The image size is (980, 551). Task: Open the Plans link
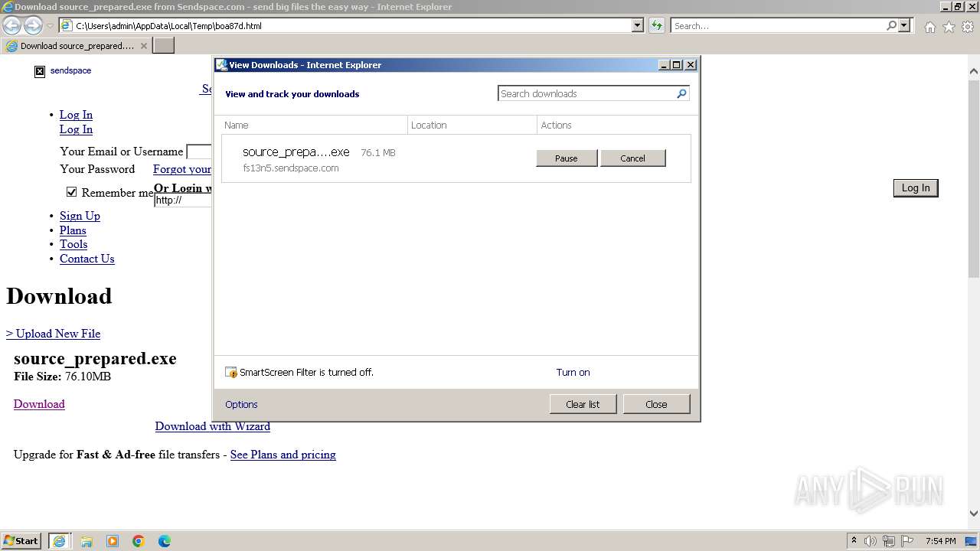73,230
